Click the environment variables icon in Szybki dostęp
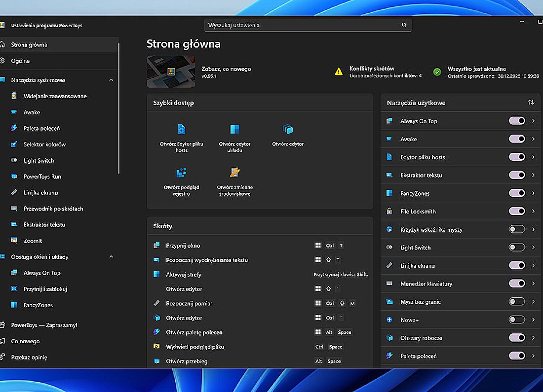 [x=234, y=173]
